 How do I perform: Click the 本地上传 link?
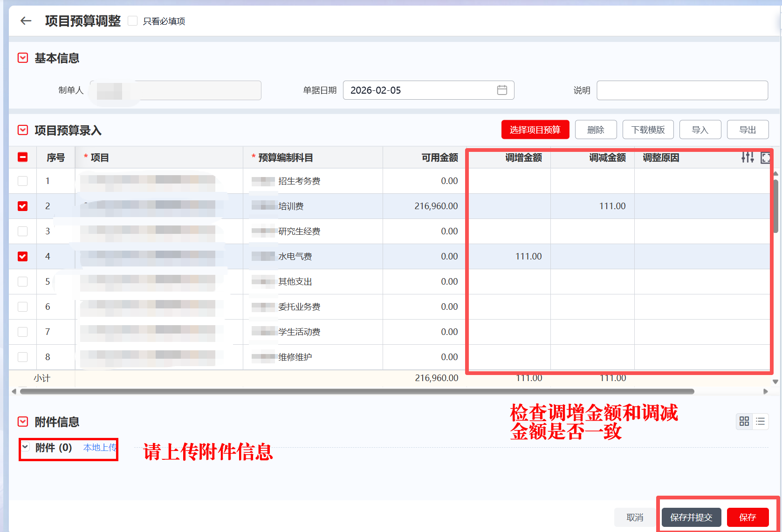(100, 448)
